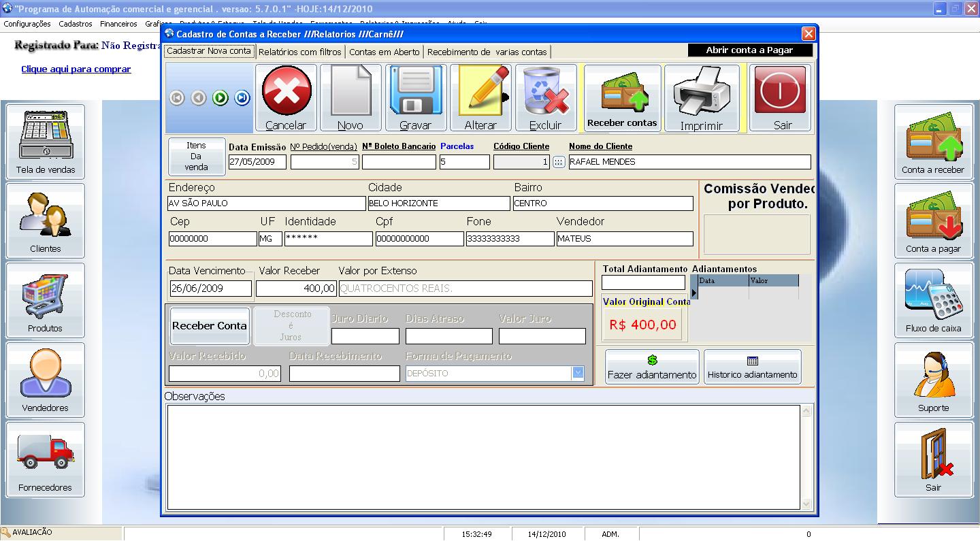The width and height of the screenshot is (980, 541).
Task: Click inside the Observações text area
Action: point(483,457)
